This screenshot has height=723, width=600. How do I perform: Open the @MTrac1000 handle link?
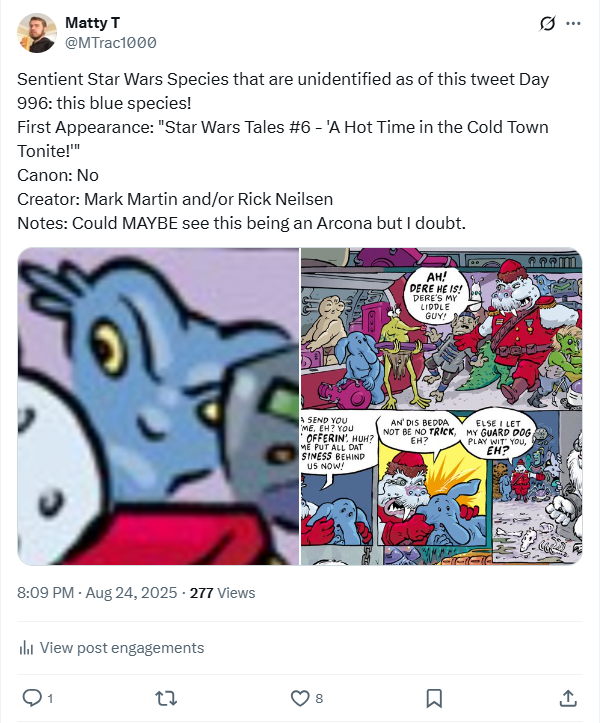point(110,42)
